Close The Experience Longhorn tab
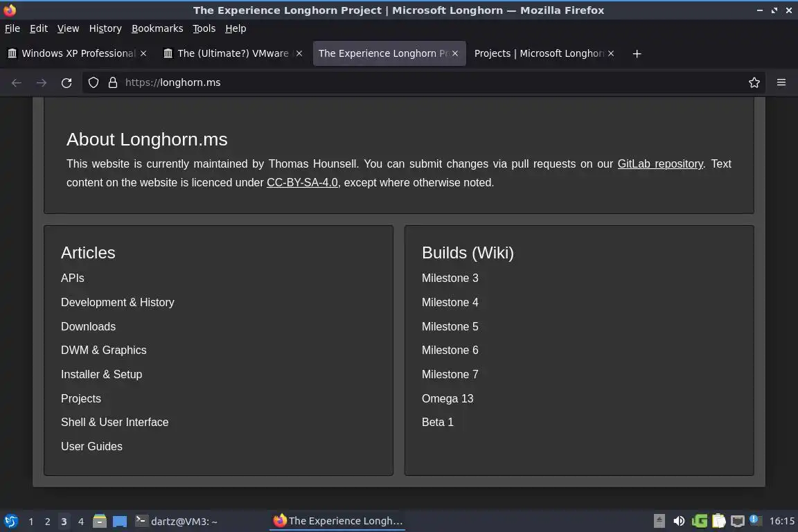The height and width of the screenshot is (532, 798). 455,53
